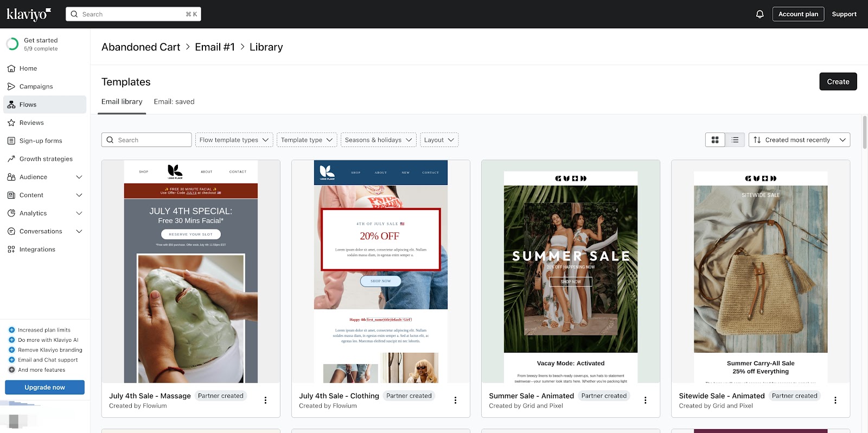Click Partner created badge on Summer Sale
This screenshot has height=433, width=868.
[604, 396]
